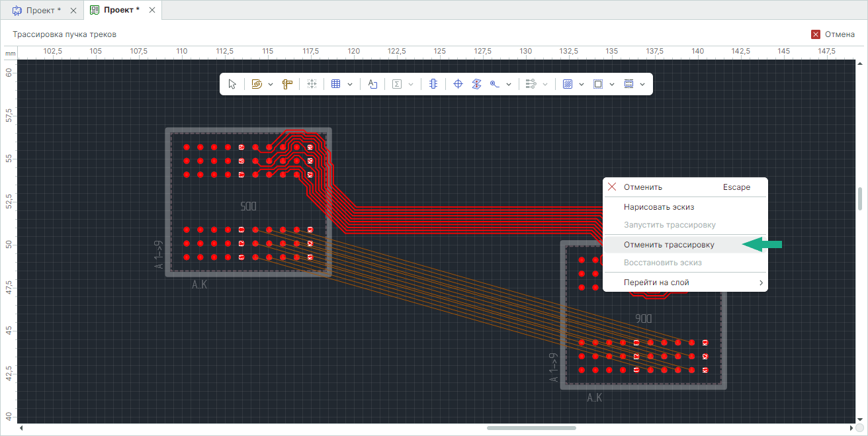Screen dimensions: 868x436
Task: Select the text label tool
Action: (x=372, y=84)
